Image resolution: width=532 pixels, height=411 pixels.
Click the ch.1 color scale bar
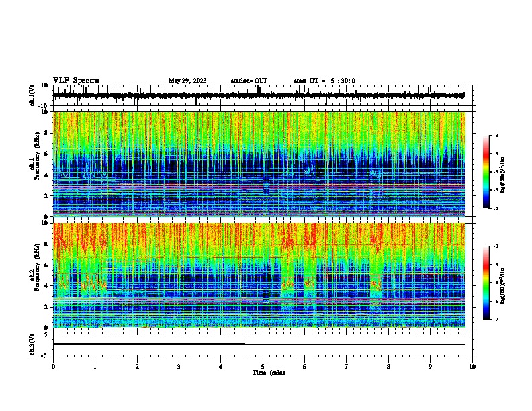coord(486,172)
